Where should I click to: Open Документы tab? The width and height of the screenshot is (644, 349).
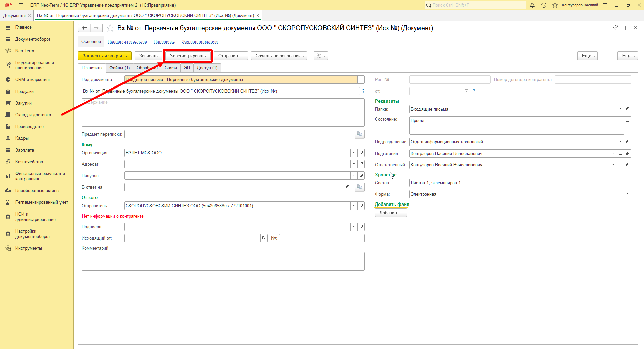coord(14,15)
